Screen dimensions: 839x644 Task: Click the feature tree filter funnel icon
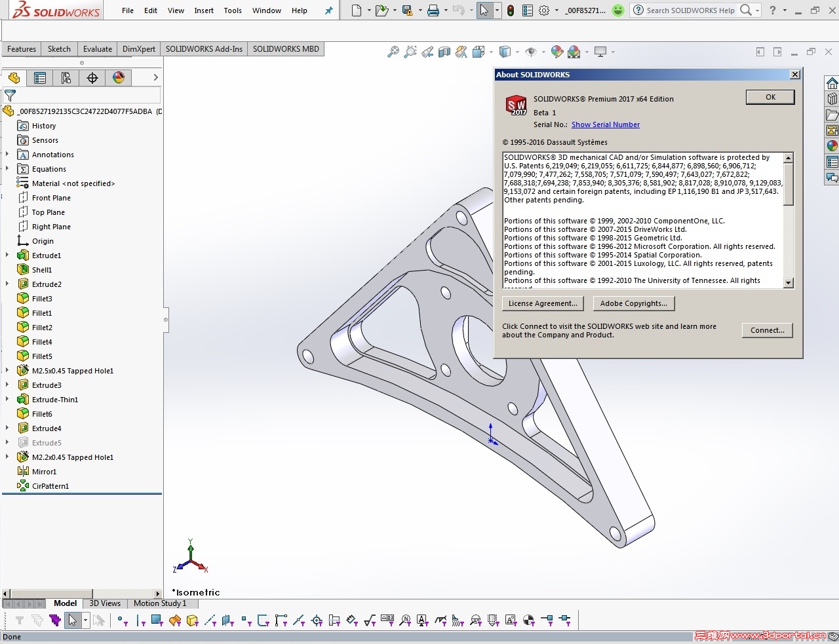point(10,96)
